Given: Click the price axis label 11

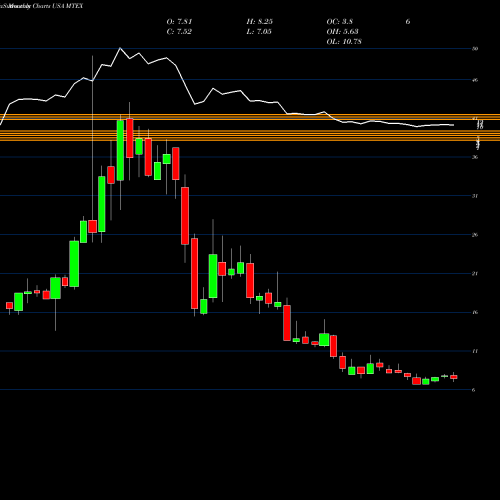Looking at the screenshot, I should point(475,351).
